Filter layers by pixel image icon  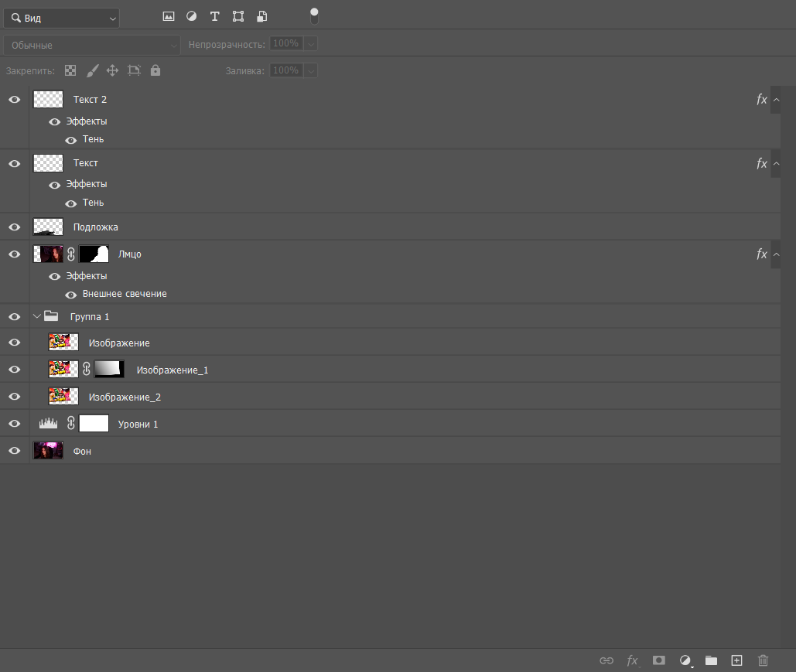point(169,17)
